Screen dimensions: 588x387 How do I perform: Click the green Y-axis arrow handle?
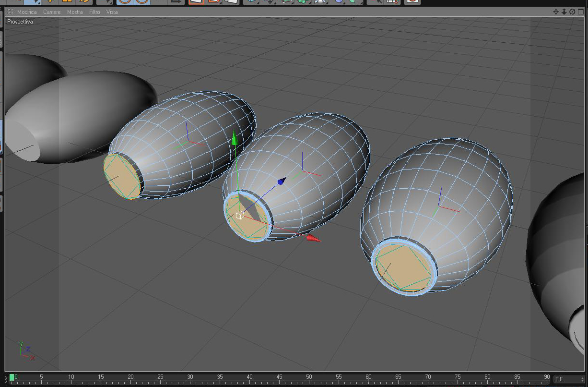[x=234, y=139]
